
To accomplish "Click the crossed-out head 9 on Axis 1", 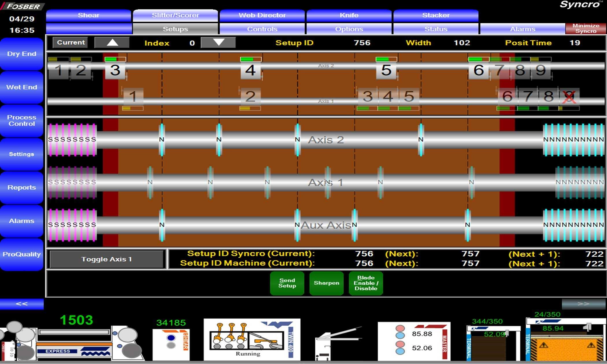I will coord(569,96).
